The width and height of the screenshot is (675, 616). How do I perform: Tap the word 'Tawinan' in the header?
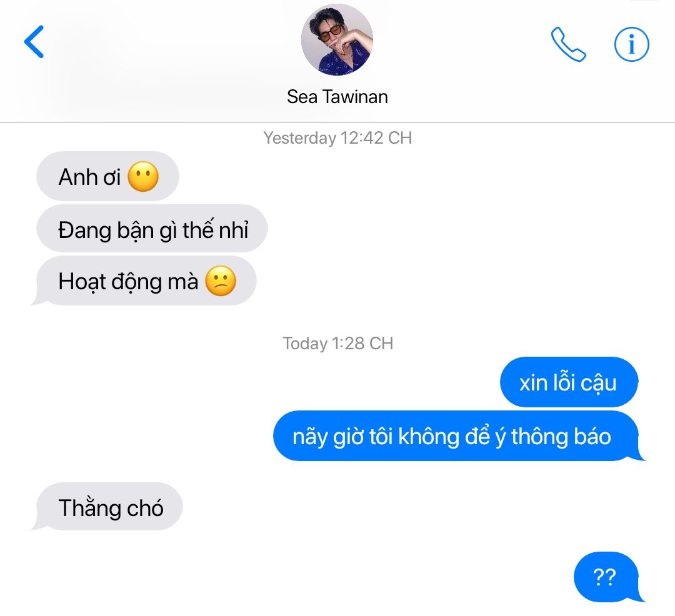(355, 97)
